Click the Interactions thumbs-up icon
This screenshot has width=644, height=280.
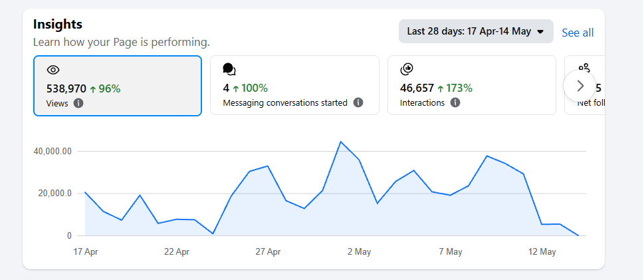[x=407, y=69]
